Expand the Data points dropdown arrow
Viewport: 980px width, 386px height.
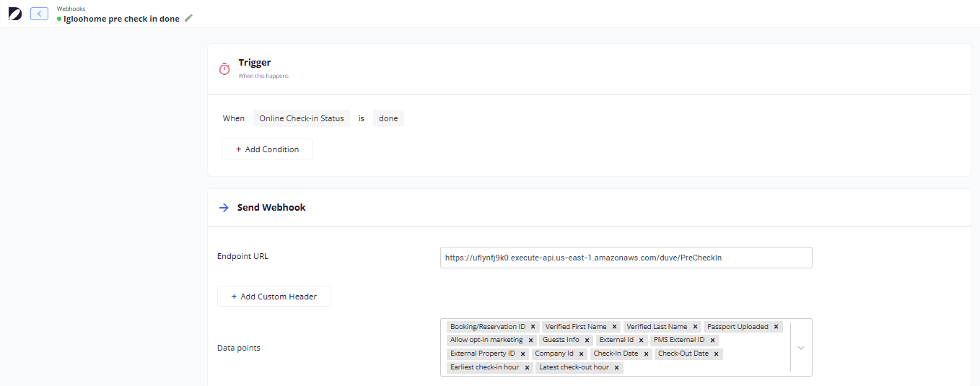point(801,348)
